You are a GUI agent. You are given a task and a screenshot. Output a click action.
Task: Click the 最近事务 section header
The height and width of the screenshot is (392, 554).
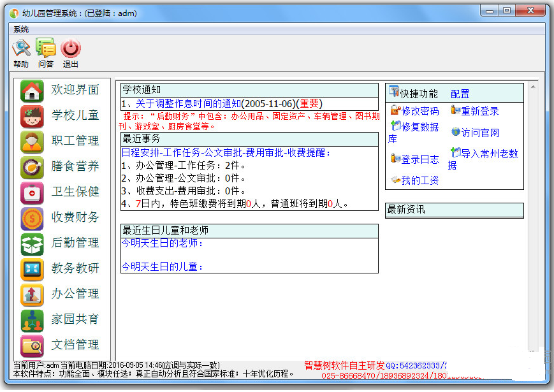249,139
